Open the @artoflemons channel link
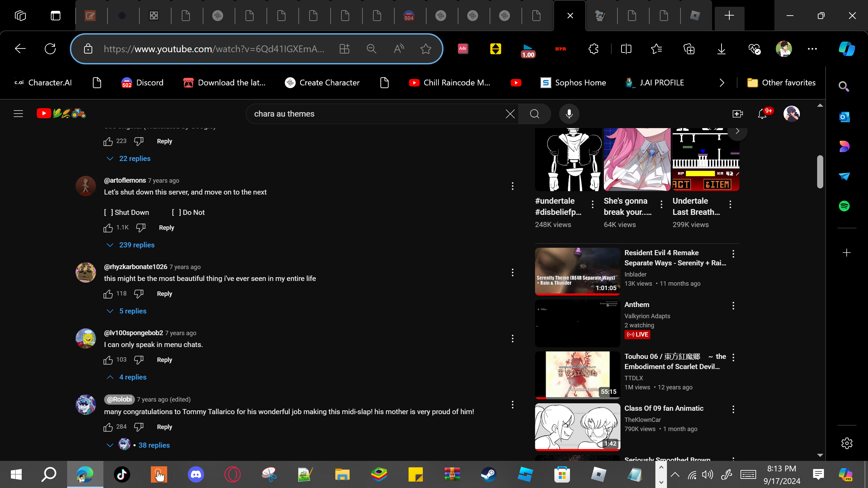 [125, 180]
